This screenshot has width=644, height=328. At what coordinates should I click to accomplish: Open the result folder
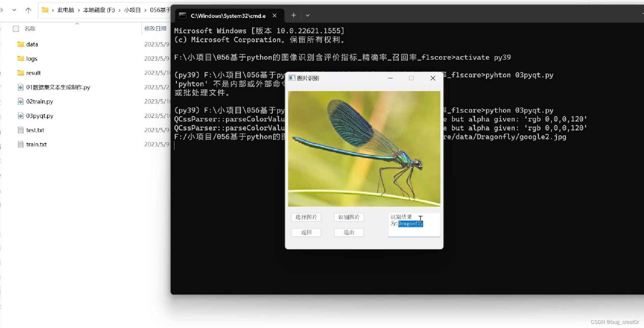[x=33, y=73]
